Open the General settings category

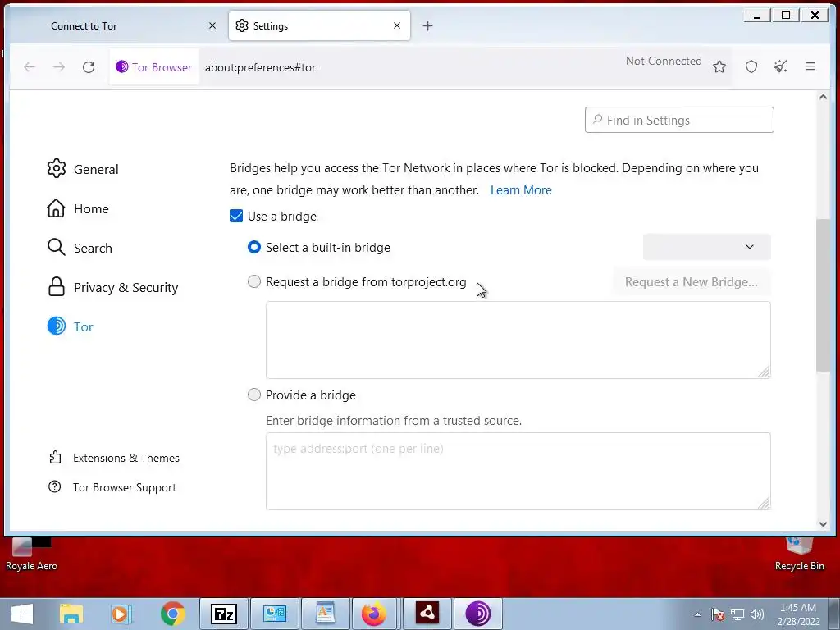(83, 169)
